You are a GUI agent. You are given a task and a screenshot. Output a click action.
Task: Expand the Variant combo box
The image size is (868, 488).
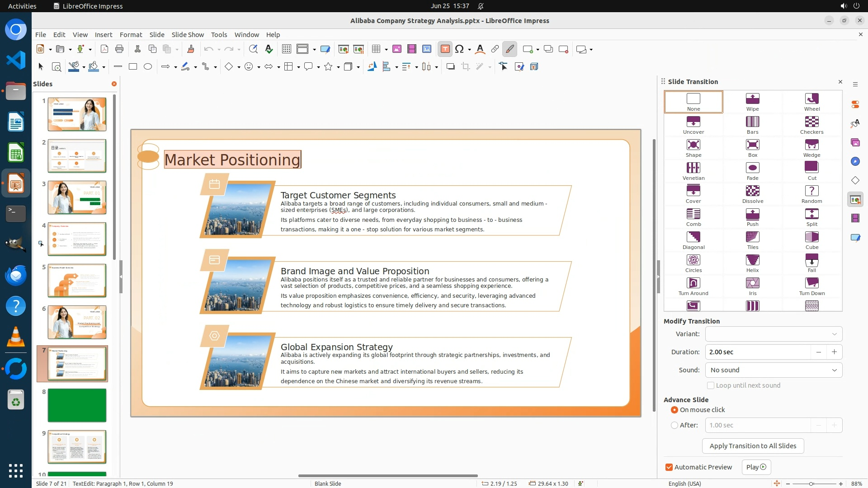[773, 334]
